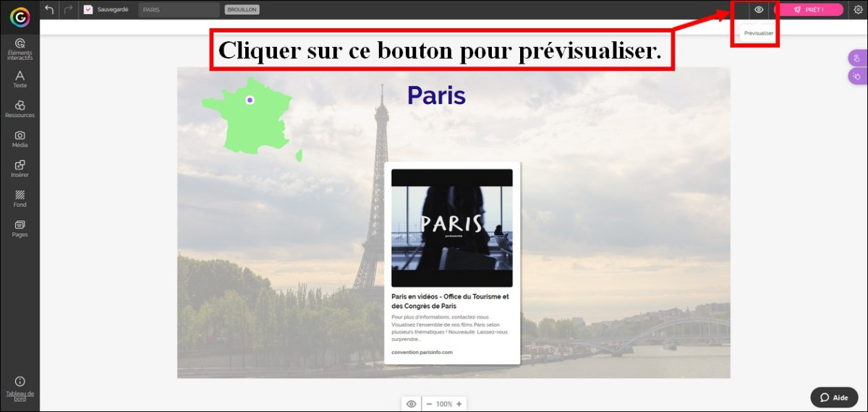Open the Fond background panel
Image resolution: width=868 pixels, height=412 pixels.
tap(20, 199)
